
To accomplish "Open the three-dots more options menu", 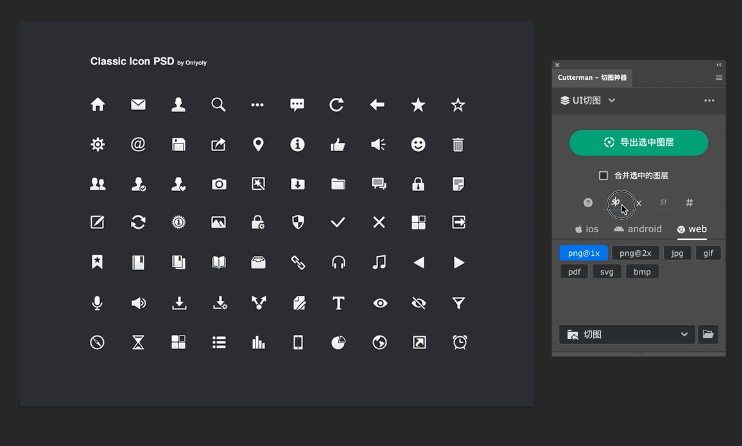I will tap(709, 101).
